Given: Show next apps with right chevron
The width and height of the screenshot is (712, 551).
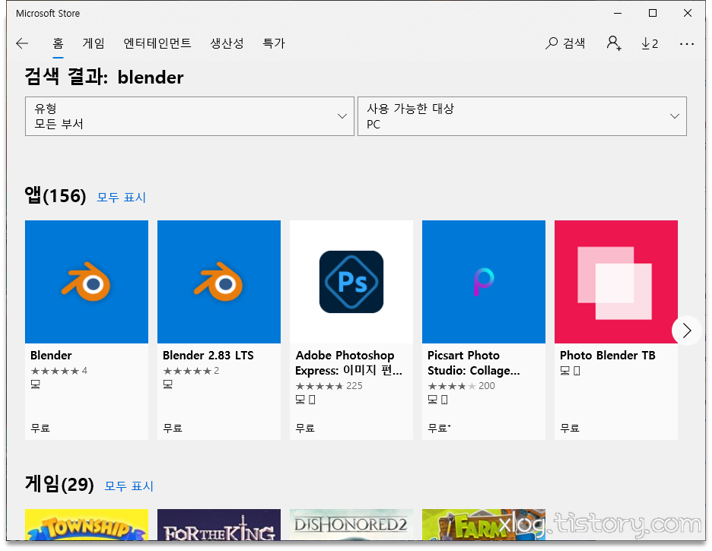Looking at the screenshot, I should [687, 331].
